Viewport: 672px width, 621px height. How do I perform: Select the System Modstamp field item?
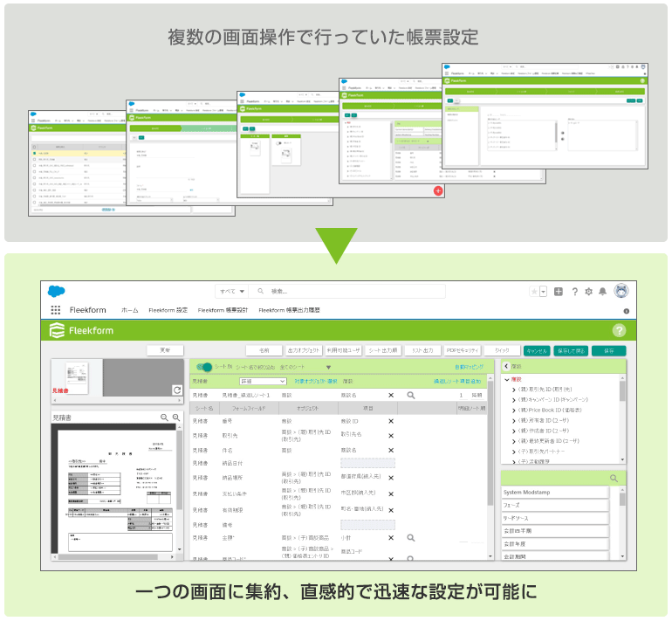pyautogui.click(x=555, y=493)
